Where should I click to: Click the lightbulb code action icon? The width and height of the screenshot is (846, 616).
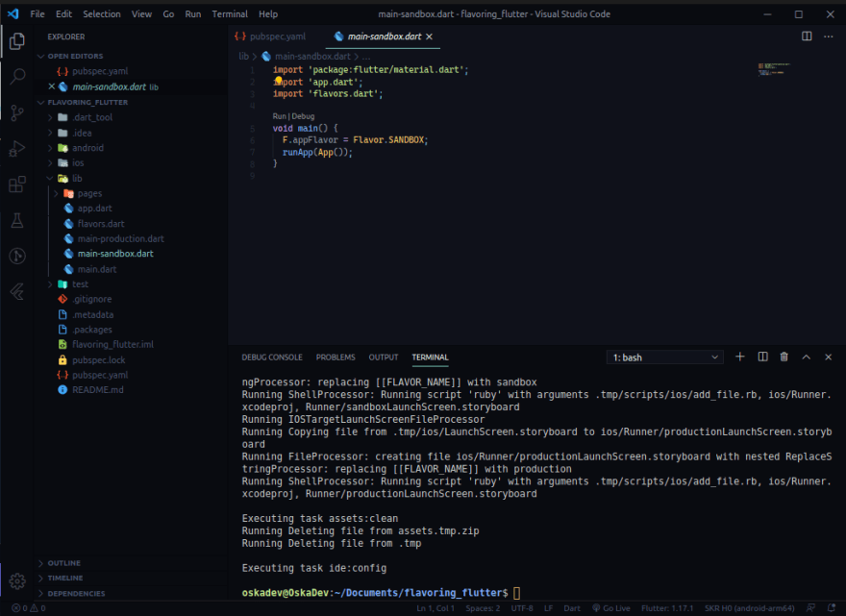click(279, 81)
